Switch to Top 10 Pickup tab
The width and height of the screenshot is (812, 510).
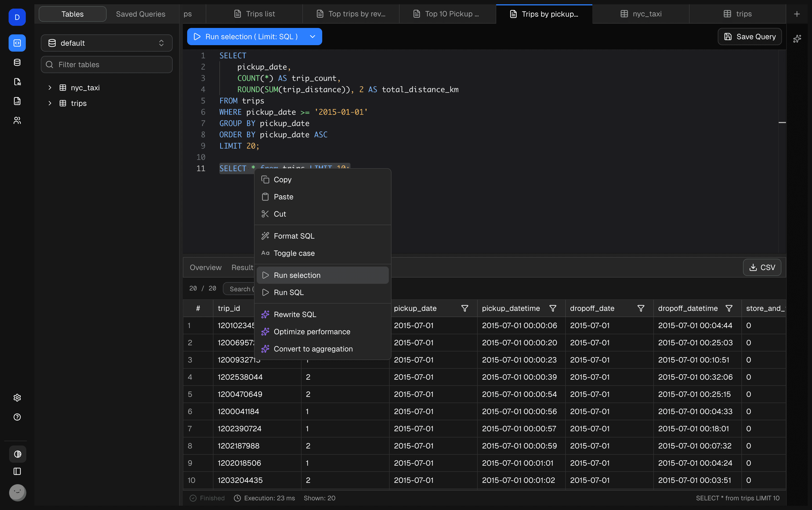(448, 14)
